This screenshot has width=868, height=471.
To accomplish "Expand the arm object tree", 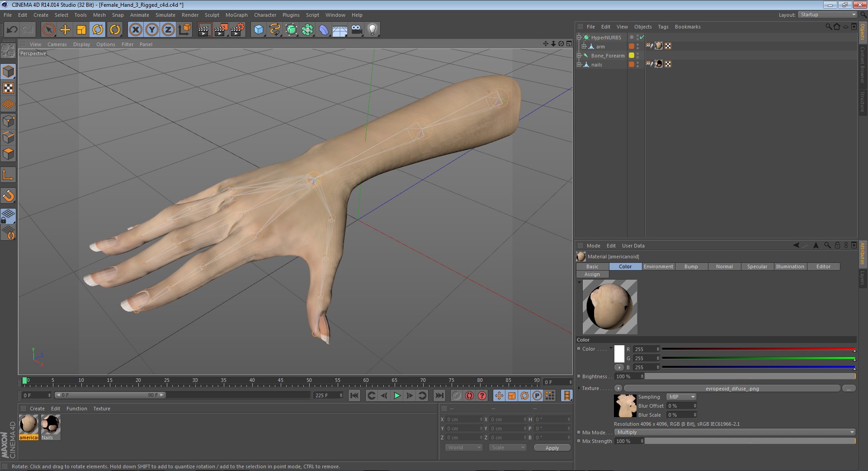I will click(584, 47).
